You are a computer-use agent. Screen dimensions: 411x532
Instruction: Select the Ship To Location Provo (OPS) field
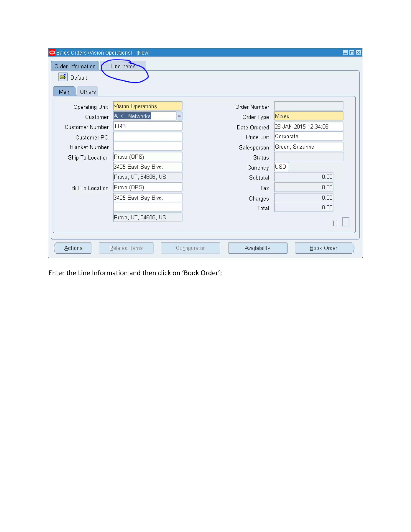pyautogui.click(x=148, y=157)
